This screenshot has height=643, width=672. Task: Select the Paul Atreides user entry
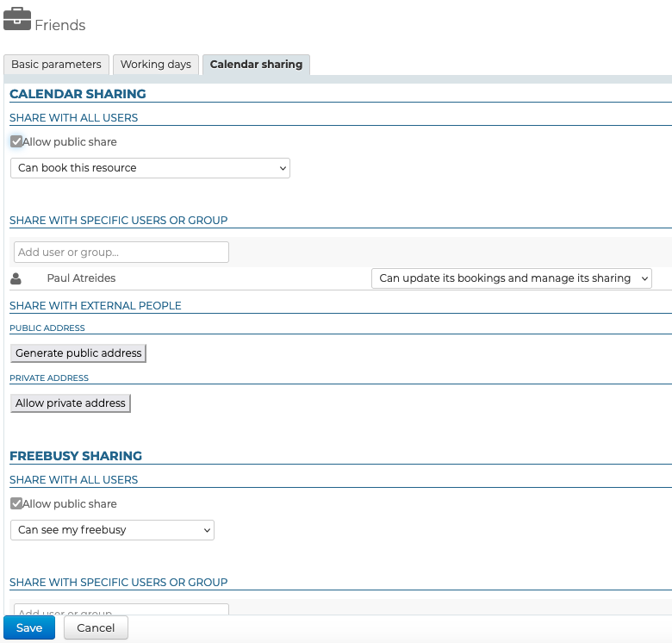(81, 278)
